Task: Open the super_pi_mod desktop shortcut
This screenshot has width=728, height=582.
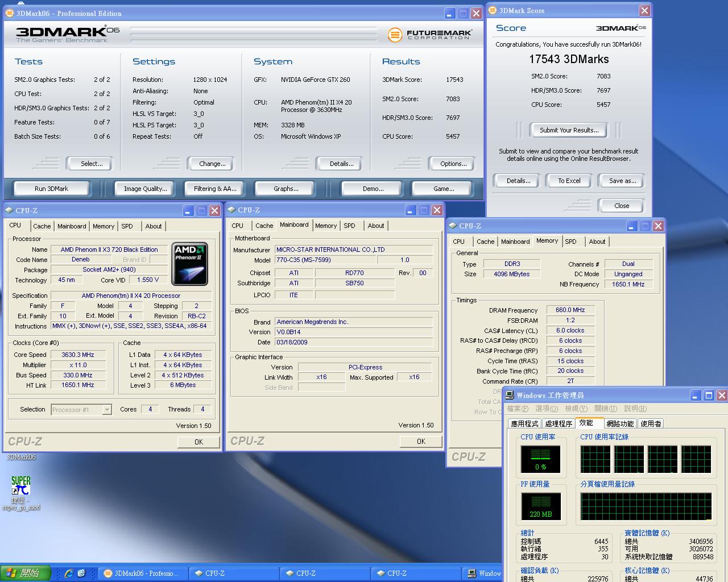Action: coord(21,492)
